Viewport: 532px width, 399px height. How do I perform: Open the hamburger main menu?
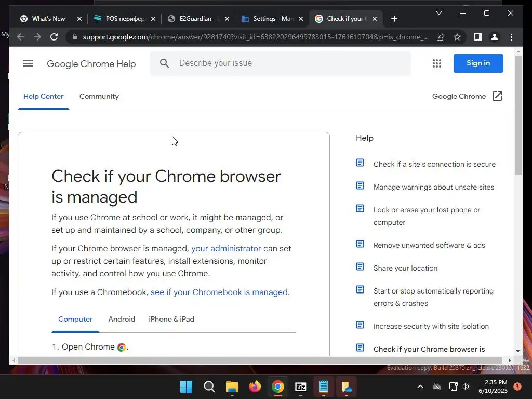click(x=28, y=63)
